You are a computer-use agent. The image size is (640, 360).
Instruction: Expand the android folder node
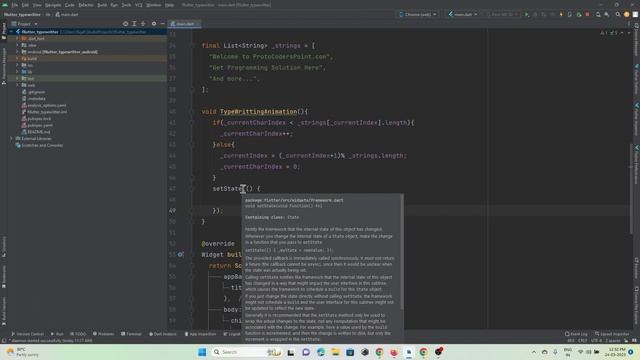(17, 52)
